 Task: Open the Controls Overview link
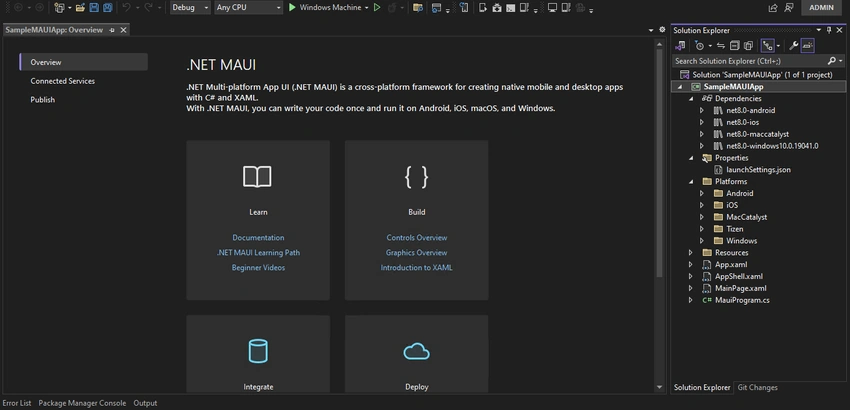pos(417,238)
